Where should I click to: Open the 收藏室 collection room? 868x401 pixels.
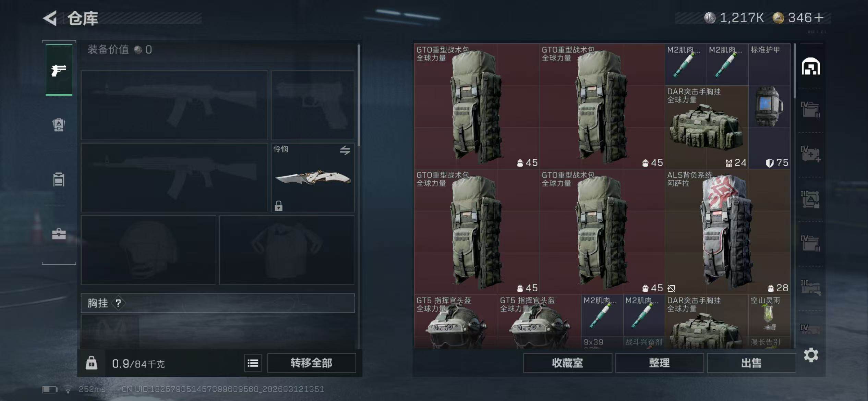[x=567, y=363]
